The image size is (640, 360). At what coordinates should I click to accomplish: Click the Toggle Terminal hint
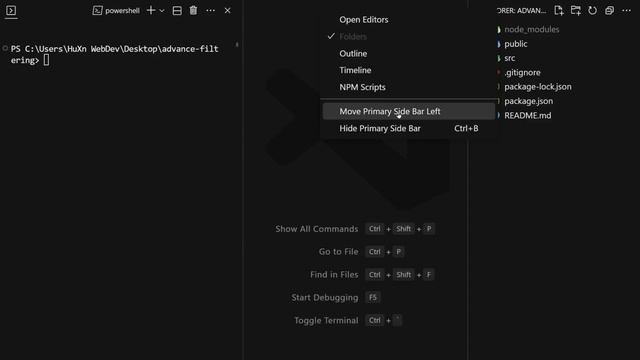[x=326, y=320]
